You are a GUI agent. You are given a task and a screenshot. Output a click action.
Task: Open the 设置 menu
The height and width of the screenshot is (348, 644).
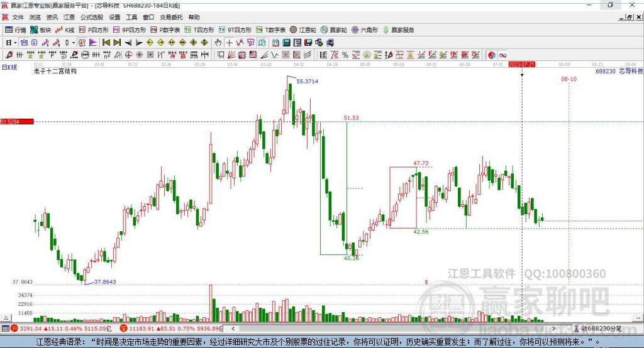114,17
